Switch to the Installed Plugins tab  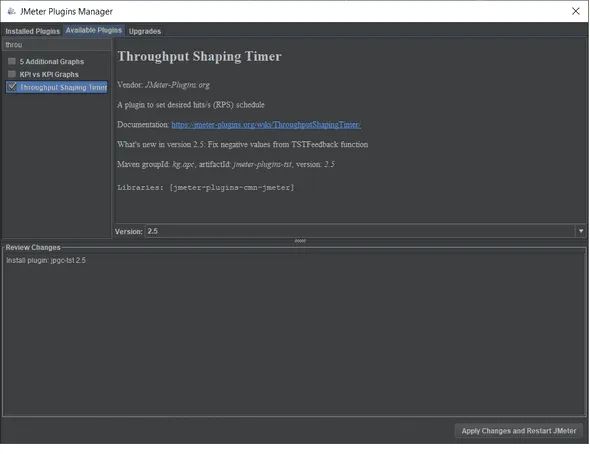click(x=32, y=31)
